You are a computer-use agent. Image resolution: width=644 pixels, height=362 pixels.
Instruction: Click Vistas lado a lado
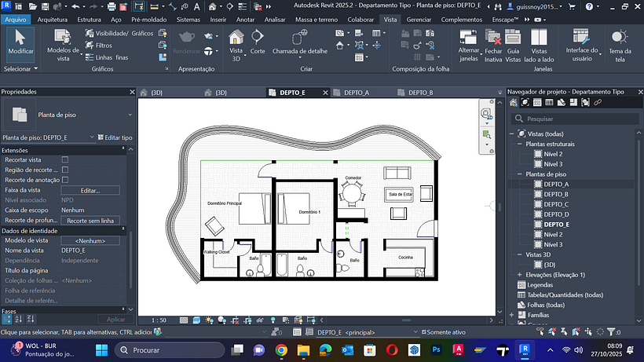point(539,44)
